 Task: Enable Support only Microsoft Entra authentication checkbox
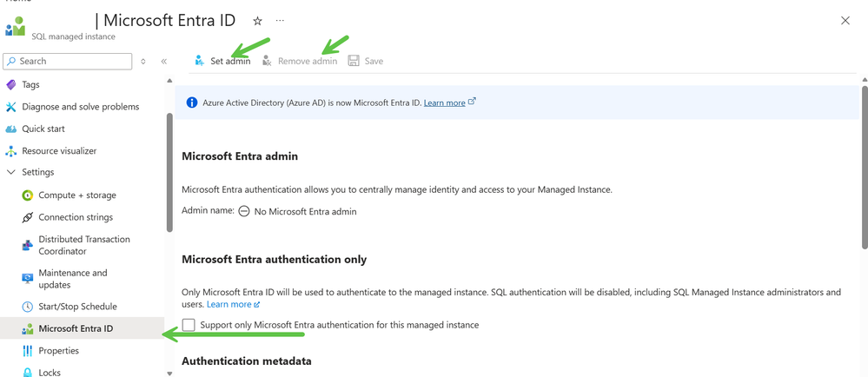click(x=189, y=325)
